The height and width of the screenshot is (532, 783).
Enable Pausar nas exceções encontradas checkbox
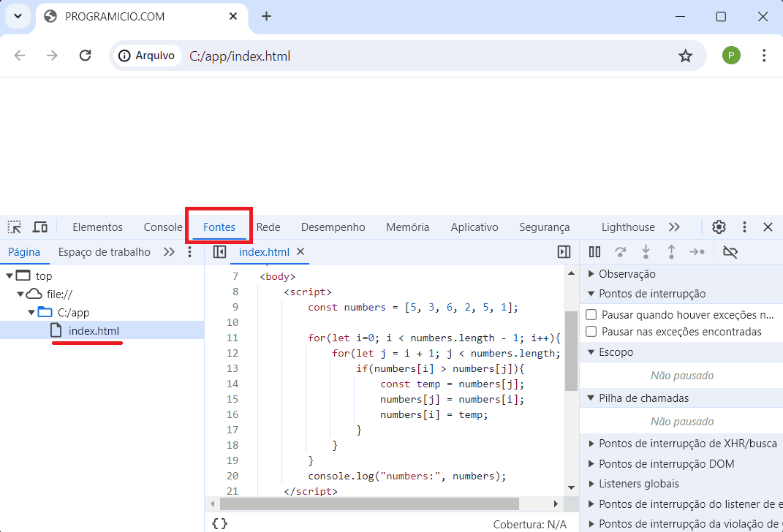click(591, 331)
